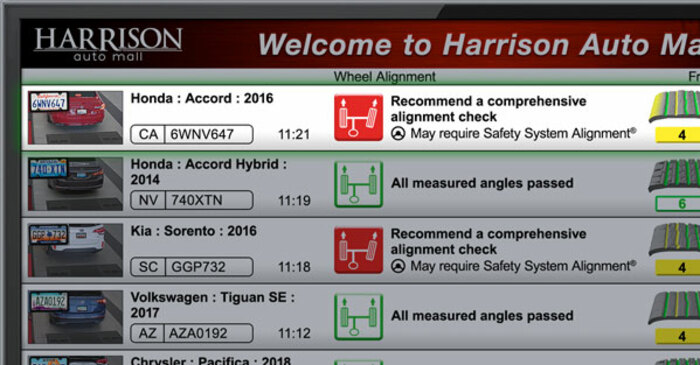The width and height of the screenshot is (700, 365).
Task: Click tire tread icon in Accord Hybrid row
Action: (x=675, y=175)
